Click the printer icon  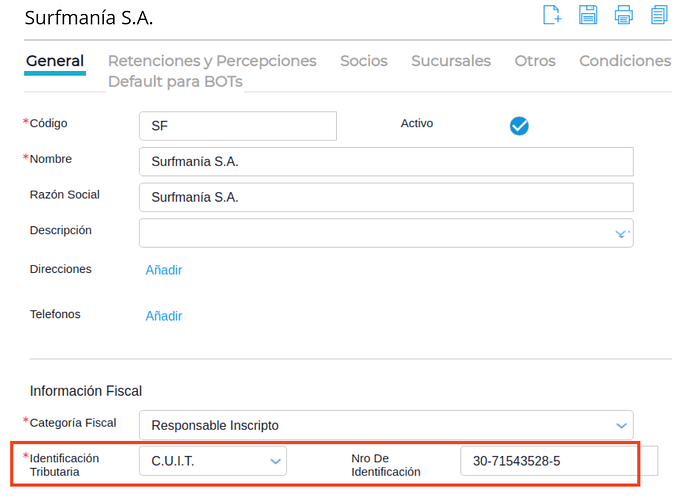coord(624,15)
